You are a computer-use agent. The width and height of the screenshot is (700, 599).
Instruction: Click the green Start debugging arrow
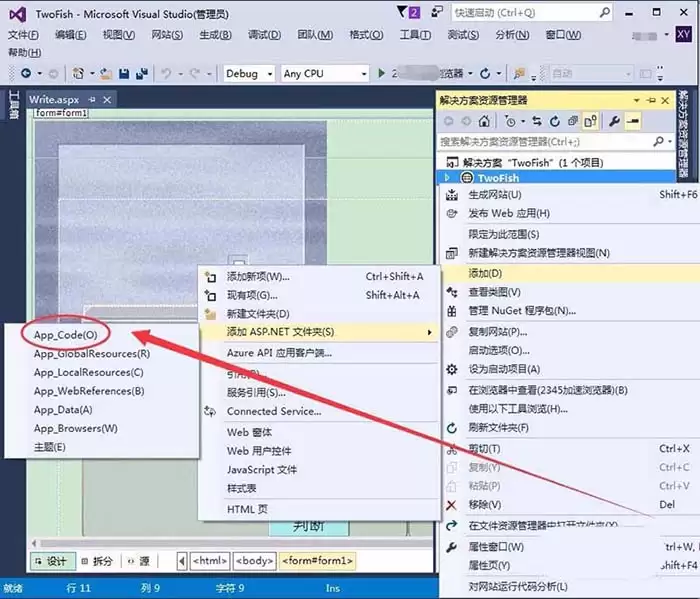pos(381,74)
